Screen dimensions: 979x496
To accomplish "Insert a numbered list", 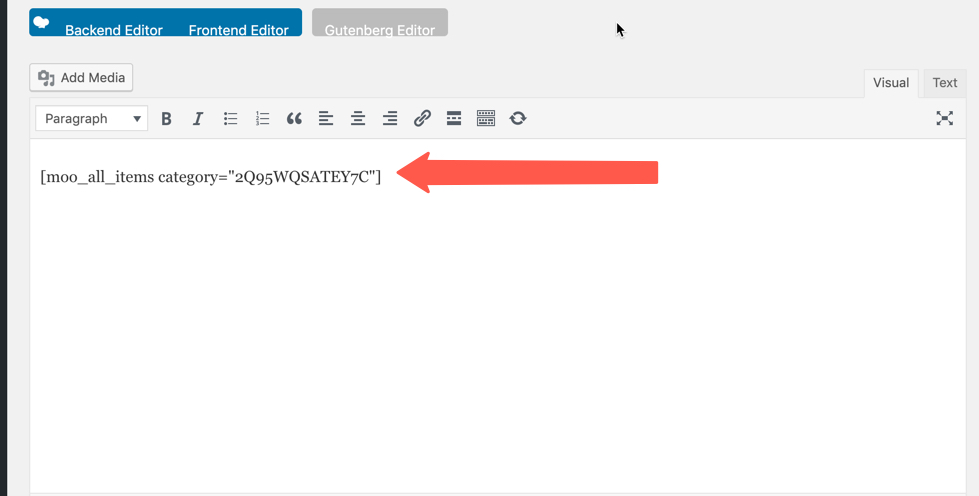I will coord(262,118).
